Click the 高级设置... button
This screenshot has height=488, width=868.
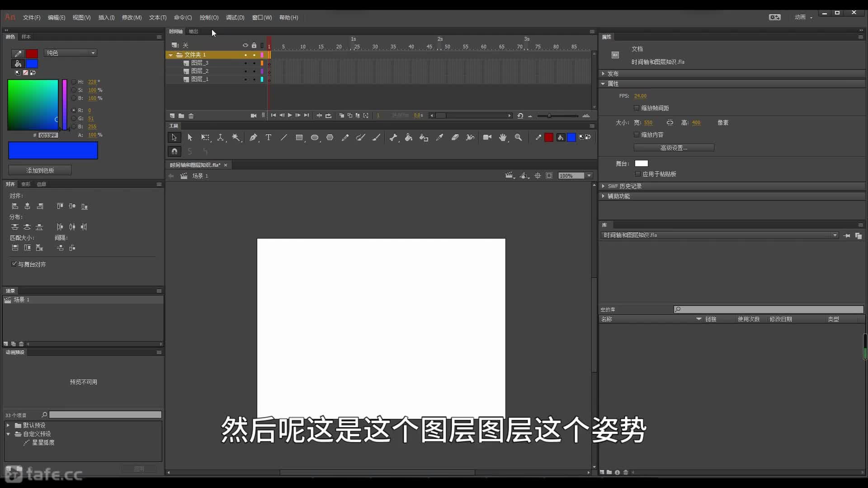coord(674,148)
